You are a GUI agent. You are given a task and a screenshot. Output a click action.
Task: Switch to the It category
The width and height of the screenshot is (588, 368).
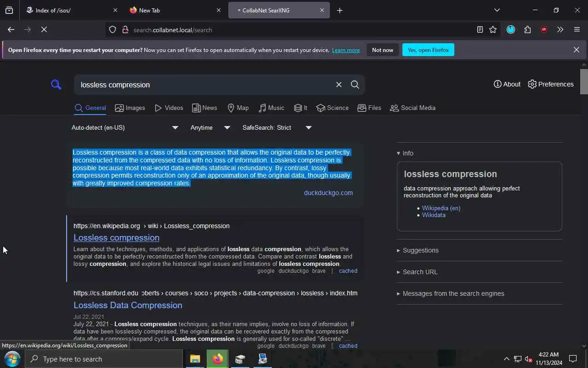(x=300, y=108)
